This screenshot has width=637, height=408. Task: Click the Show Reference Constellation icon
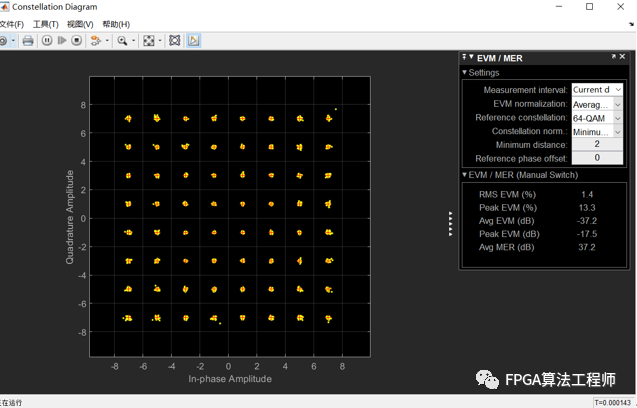174,41
